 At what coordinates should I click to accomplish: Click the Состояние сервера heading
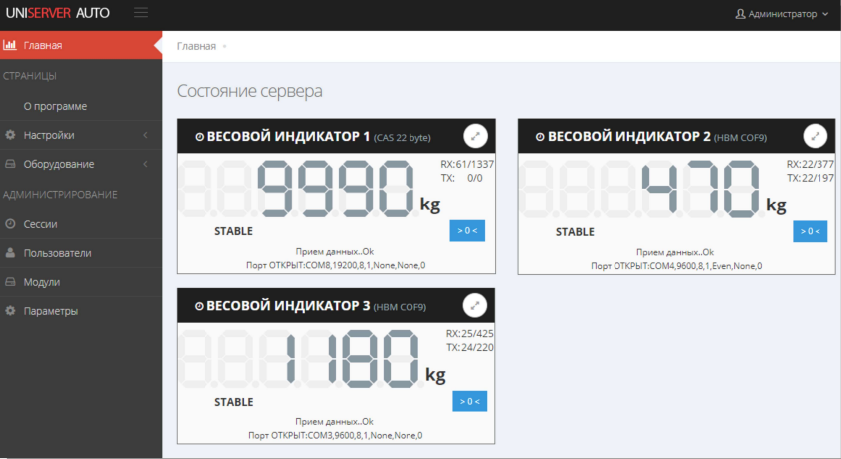249,91
